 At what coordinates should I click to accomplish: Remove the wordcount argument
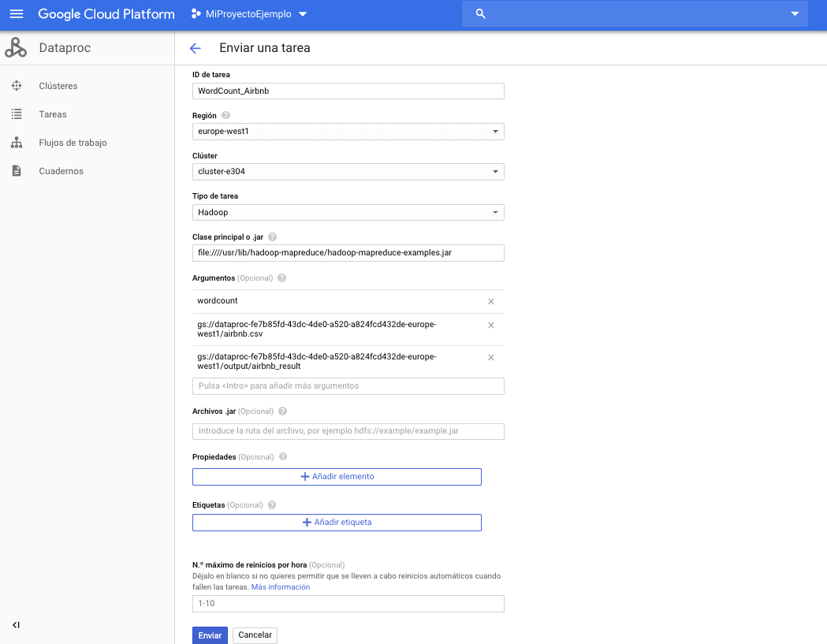(491, 302)
